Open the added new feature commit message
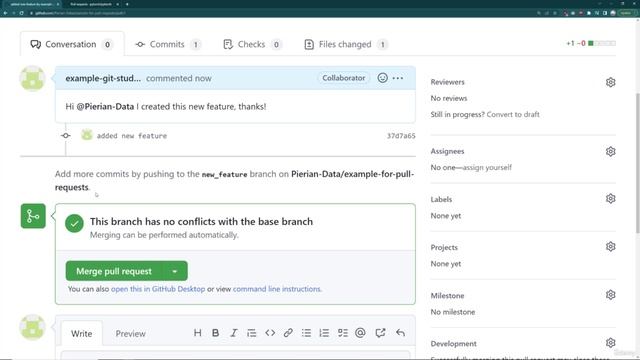 coord(132,136)
